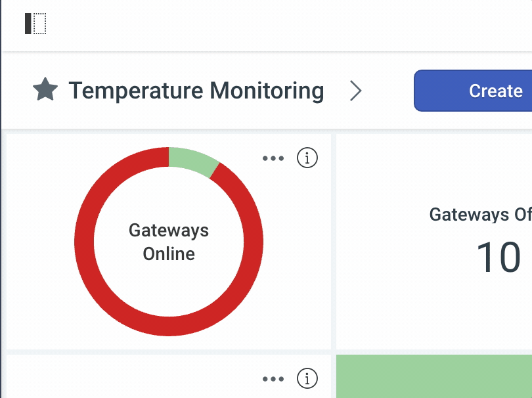Open three-dot menu on lower-left widget
The height and width of the screenshot is (398, 532).
point(273,379)
